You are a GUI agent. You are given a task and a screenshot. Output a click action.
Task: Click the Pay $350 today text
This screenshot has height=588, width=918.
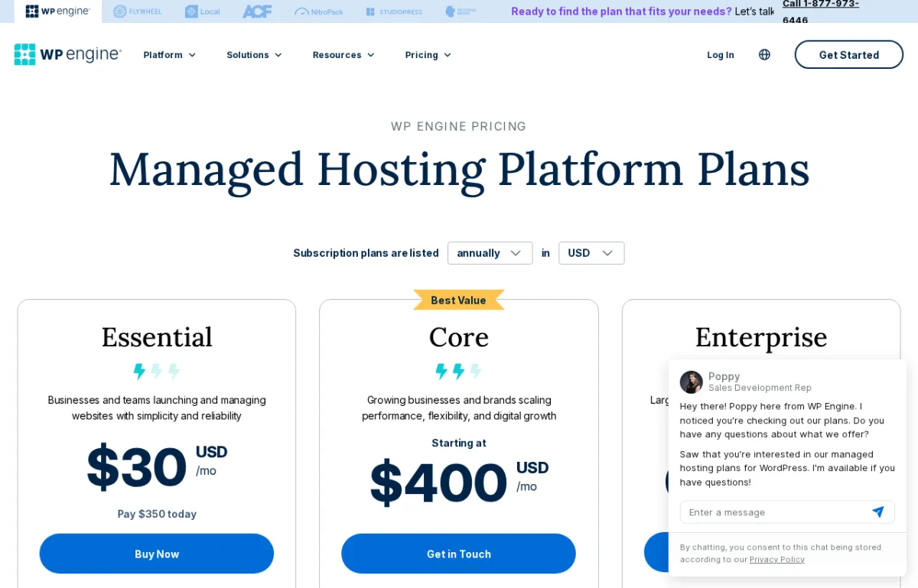tap(157, 514)
